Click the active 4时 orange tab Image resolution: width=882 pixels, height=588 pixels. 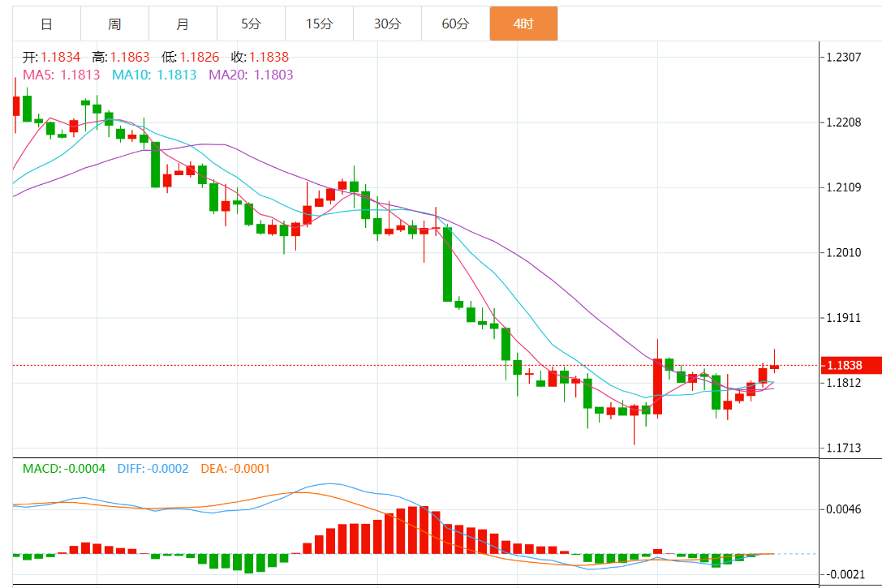pyautogui.click(x=523, y=24)
